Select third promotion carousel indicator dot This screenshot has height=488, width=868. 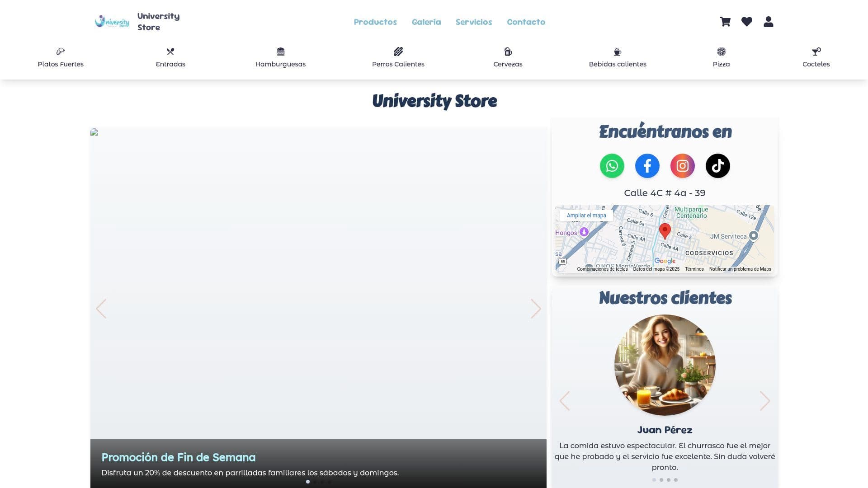pyautogui.click(x=322, y=482)
